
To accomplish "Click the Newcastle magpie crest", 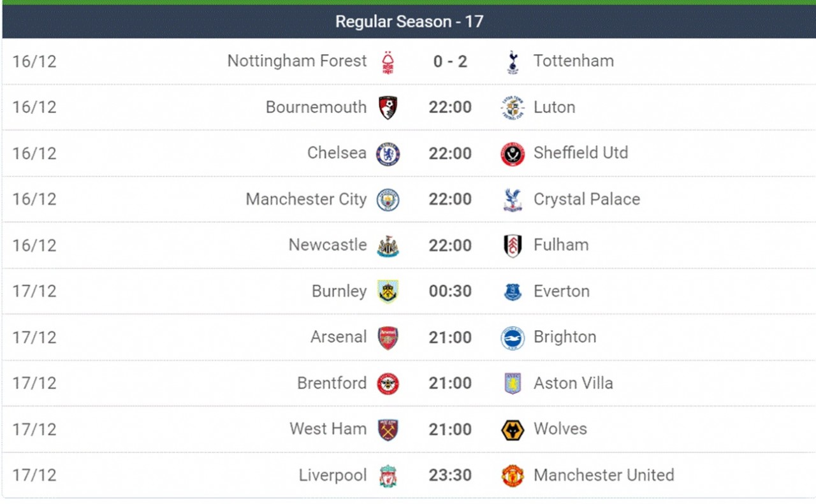I will coord(387,245).
